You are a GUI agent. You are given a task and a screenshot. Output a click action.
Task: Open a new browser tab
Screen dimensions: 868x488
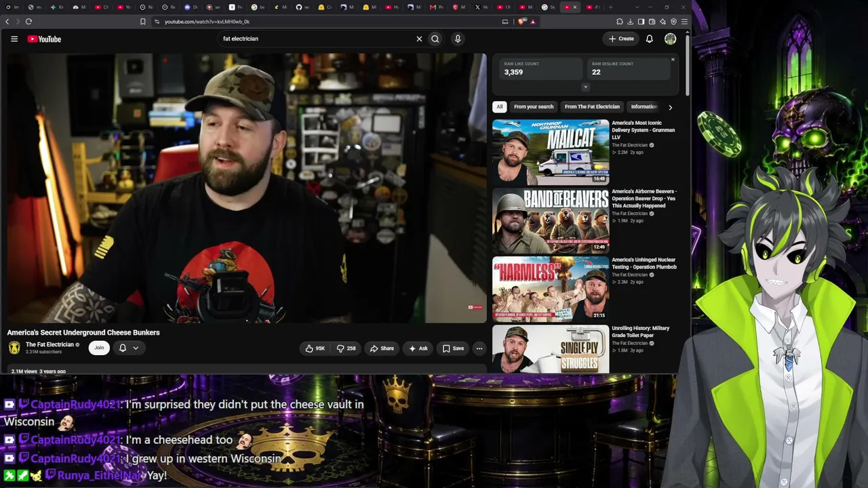click(x=611, y=7)
